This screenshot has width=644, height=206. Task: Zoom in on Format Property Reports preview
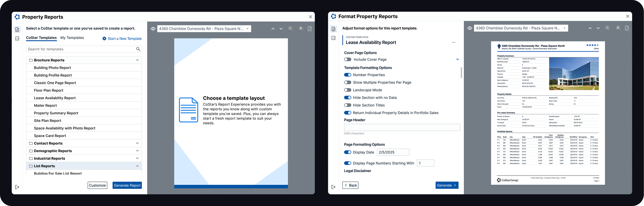click(x=608, y=28)
